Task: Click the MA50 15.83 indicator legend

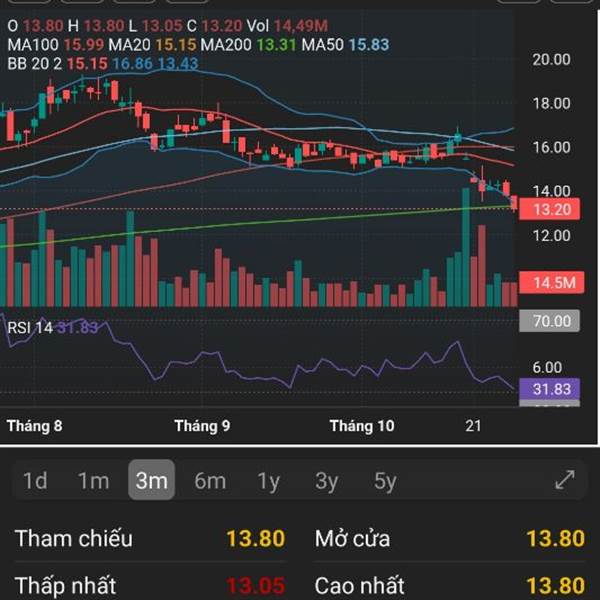Action: (345, 45)
